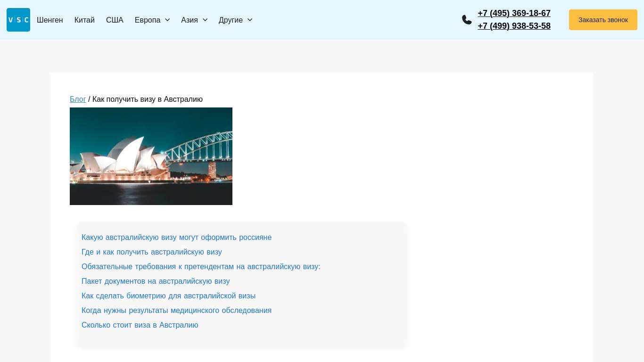Expand the Европа dropdown chevron
The width and height of the screenshot is (644, 362).
click(x=167, y=20)
